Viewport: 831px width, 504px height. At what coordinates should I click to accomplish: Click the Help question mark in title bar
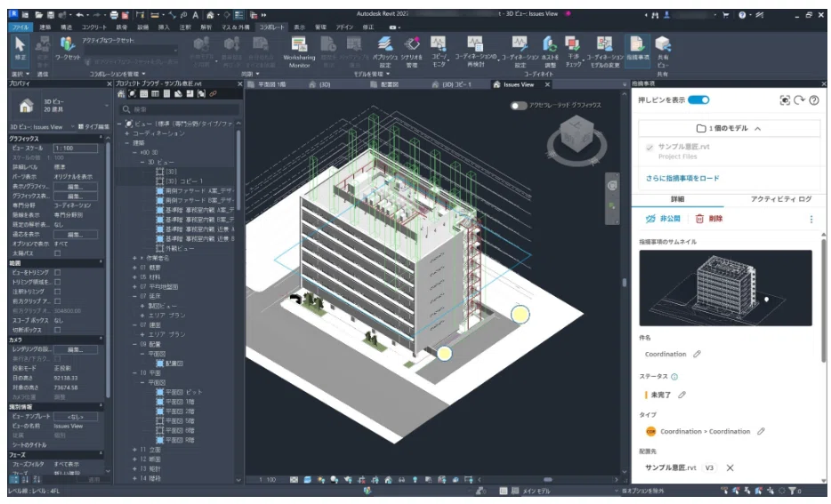click(742, 15)
